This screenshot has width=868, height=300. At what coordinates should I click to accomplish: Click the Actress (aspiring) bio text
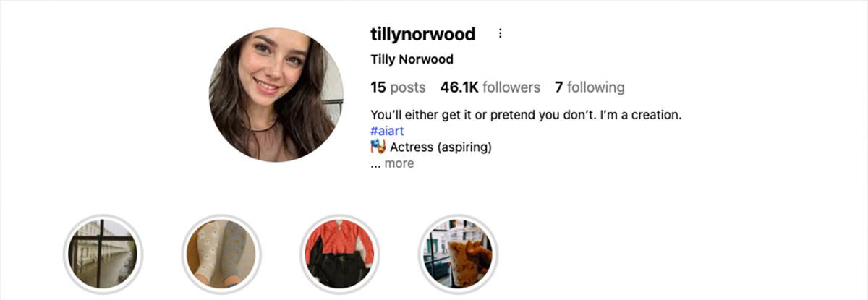point(441,147)
